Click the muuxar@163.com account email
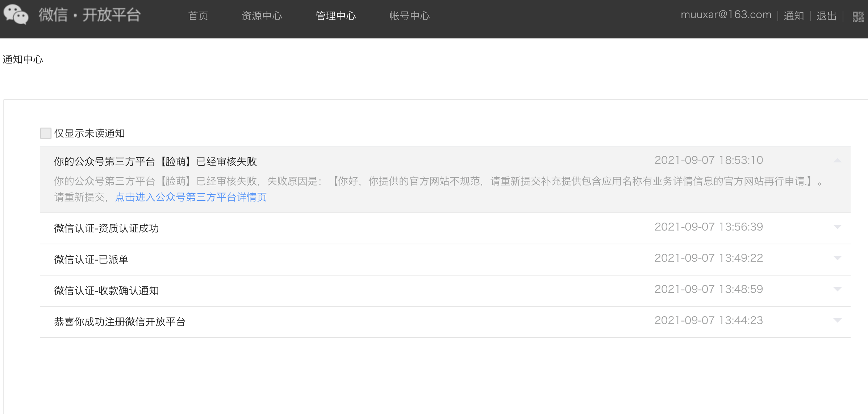Image resolution: width=868 pixels, height=414 pixels. tap(726, 15)
